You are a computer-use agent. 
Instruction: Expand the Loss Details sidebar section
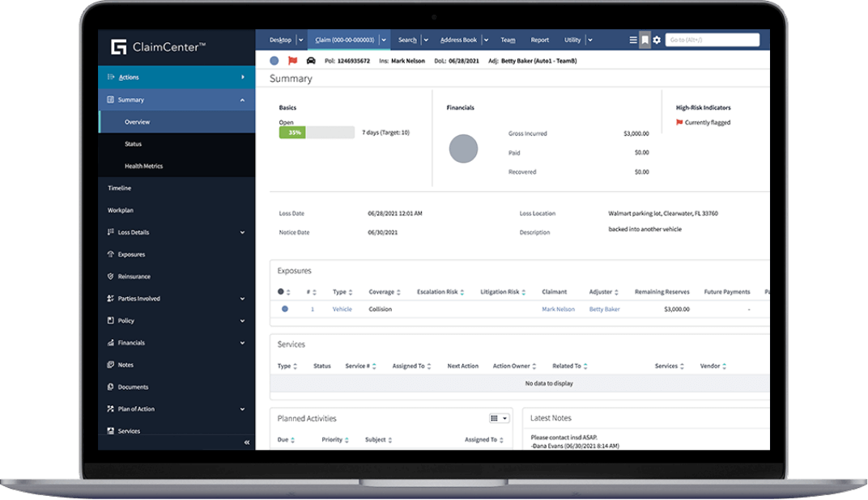242,232
